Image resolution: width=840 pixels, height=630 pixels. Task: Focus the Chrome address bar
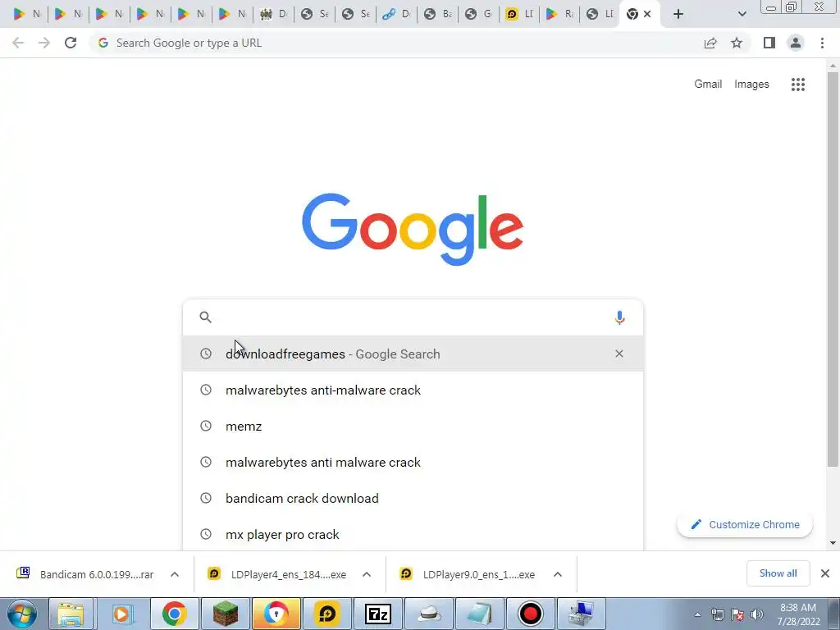point(396,43)
